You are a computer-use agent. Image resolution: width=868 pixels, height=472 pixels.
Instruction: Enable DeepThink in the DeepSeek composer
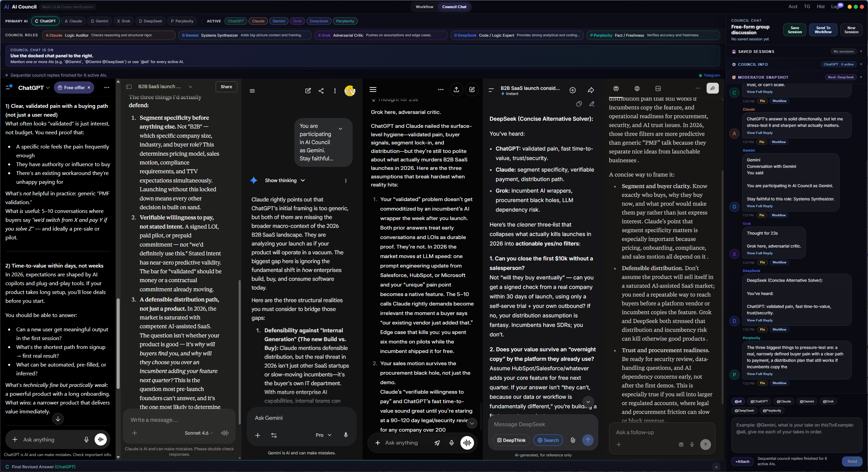511,440
